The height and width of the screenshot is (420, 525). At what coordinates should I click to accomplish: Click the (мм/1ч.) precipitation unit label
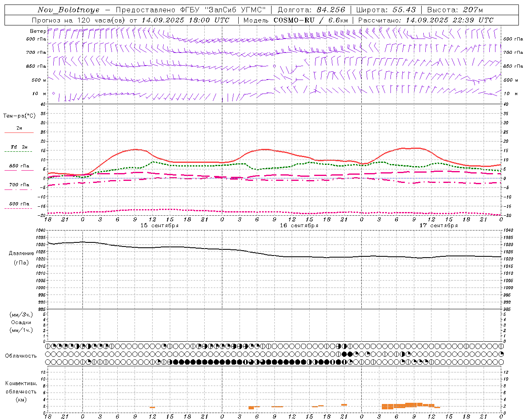[21, 330]
